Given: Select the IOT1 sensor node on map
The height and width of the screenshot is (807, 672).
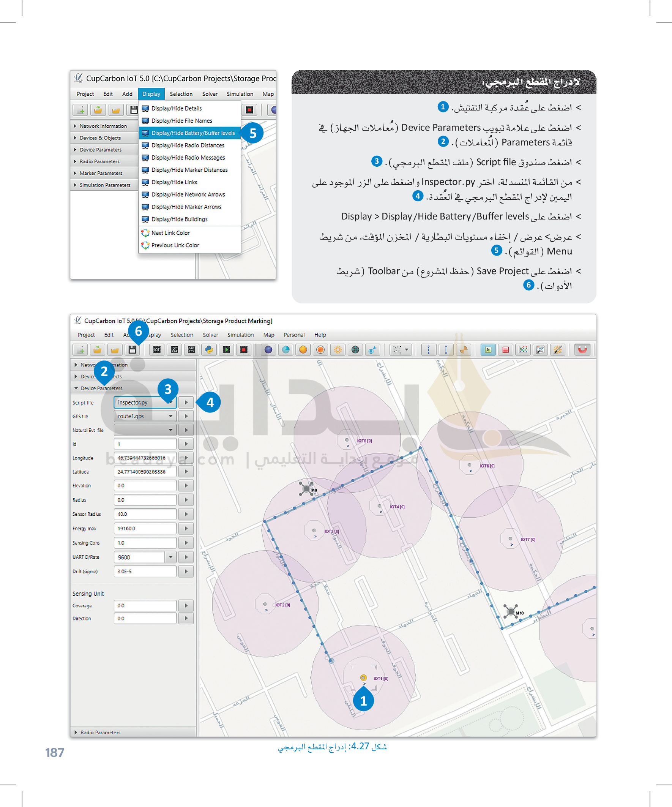Looking at the screenshot, I should click(363, 678).
